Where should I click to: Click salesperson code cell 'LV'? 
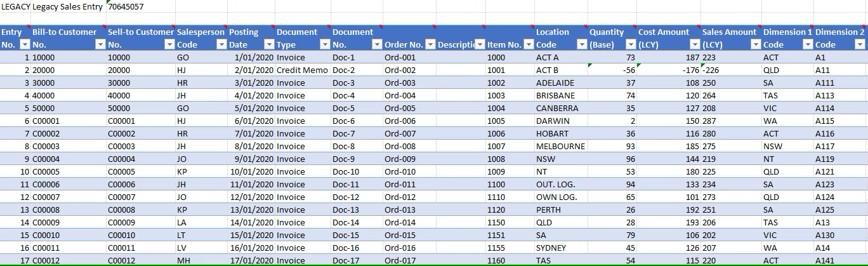(201, 248)
